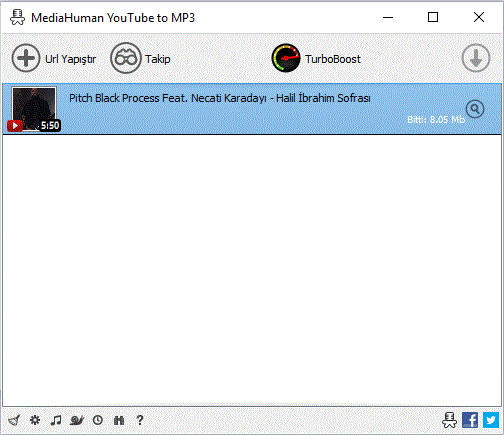Image resolution: width=504 pixels, height=435 pixels.
Task: Open the Facebook page icon
Action: 470,420
